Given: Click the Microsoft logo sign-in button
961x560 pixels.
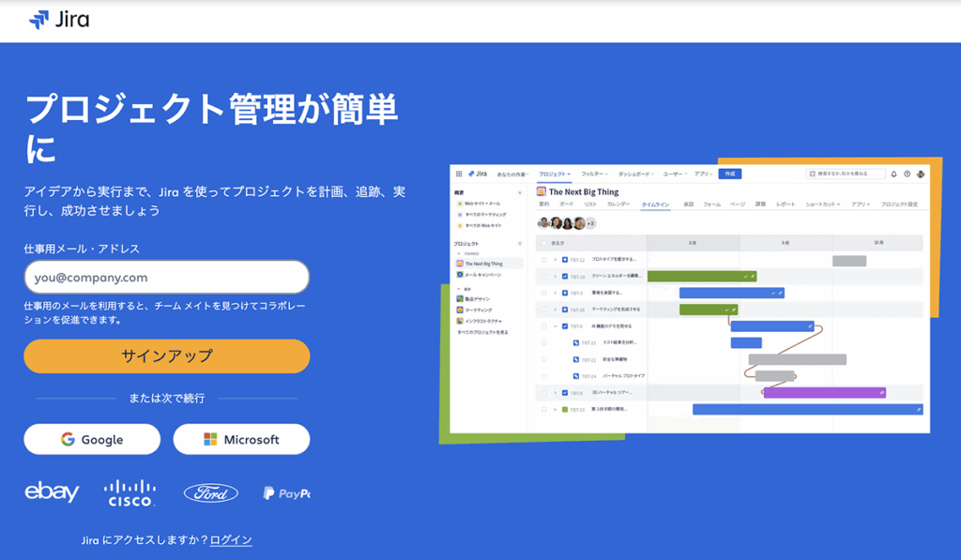Looking at the screenshot, I should pyautogui.click(x=241, y=439).
